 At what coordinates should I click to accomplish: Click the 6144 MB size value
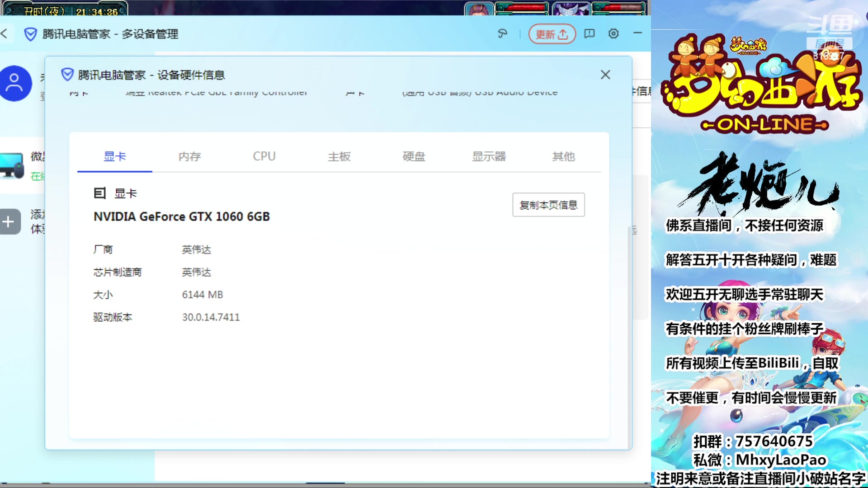(x=203, y=295)
